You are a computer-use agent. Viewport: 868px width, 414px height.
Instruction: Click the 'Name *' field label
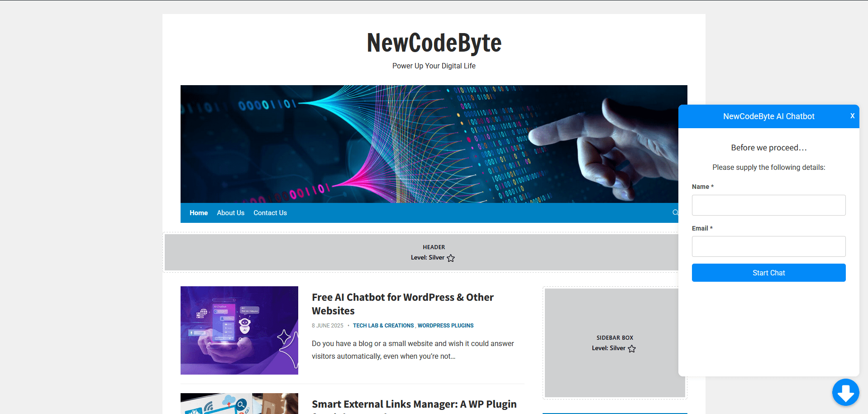click(x=702, y=187)
